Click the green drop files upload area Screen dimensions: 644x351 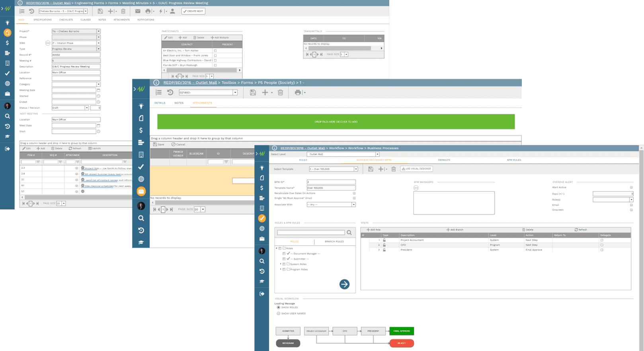[x=336, y=122]
